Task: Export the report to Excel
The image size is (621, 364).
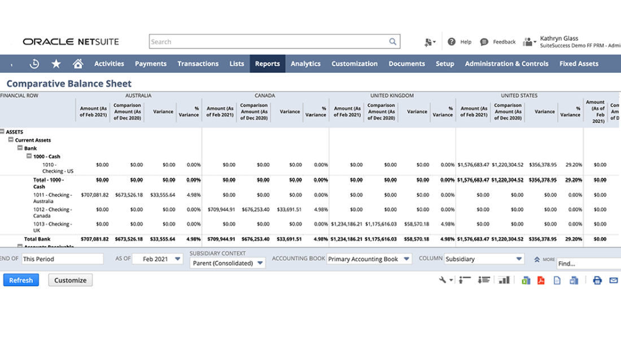Action: (526, 280)
